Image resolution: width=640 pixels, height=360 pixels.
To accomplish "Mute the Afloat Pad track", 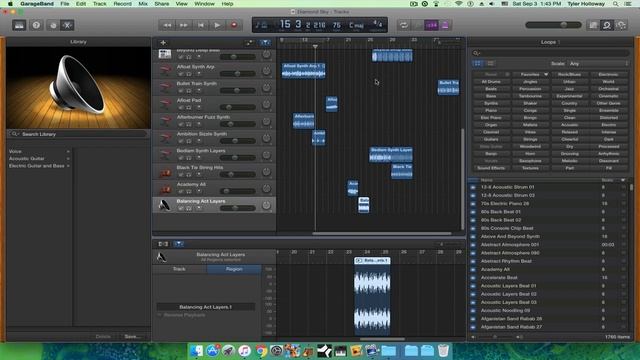I will click(x=180, y=107).
